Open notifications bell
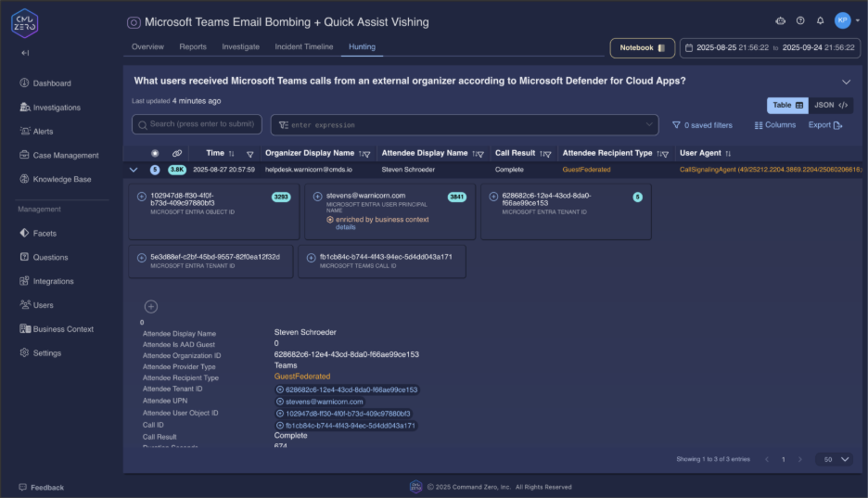The image size is (868, 498). click(x=821, y=20)
